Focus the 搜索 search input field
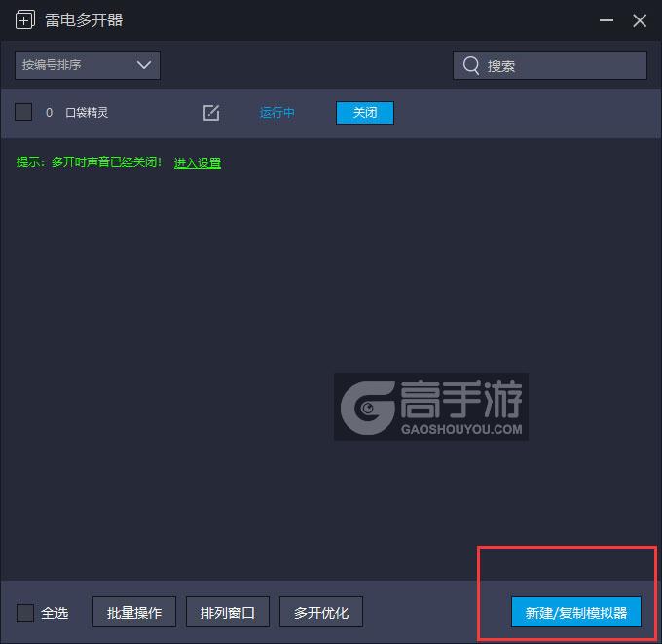662x644 pixels. tap(550, 65)
